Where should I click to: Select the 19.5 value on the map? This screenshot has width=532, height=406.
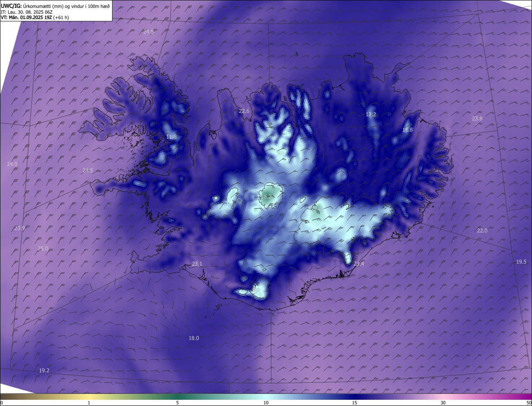click(521, 262)
